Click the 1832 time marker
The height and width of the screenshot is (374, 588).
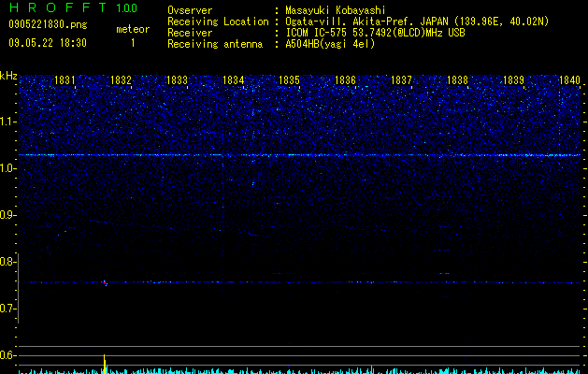coord(122,80)
